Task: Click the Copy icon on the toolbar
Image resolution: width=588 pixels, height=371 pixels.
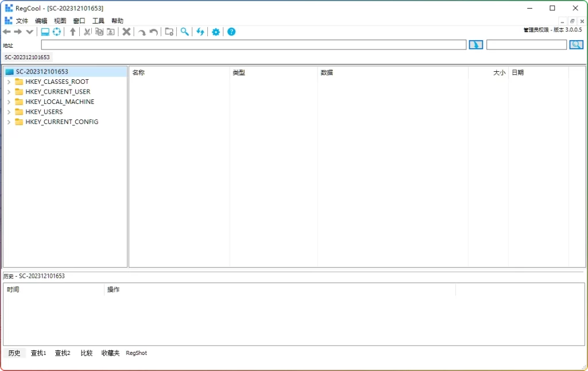Action: pos(99,32)
